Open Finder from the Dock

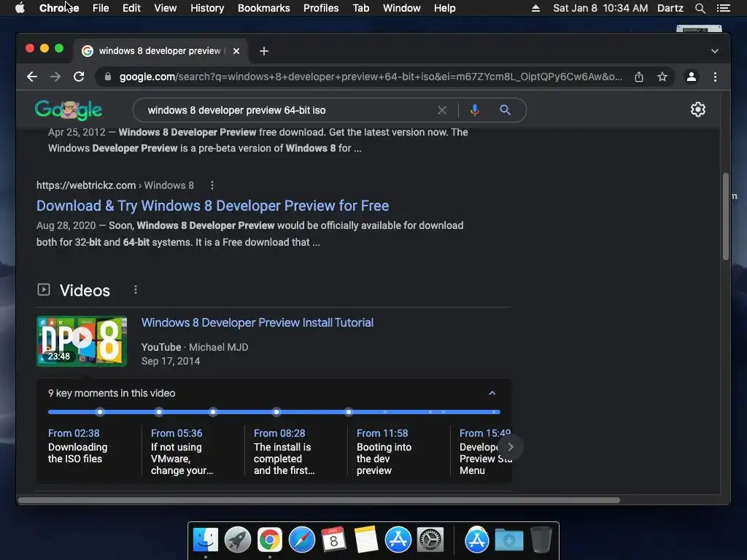(x=205, y=540)
